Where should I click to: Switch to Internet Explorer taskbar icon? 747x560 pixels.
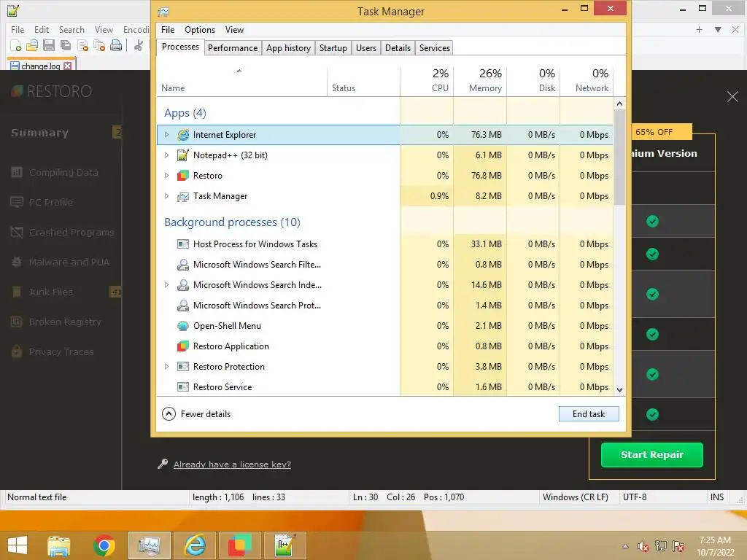point(195,545)
